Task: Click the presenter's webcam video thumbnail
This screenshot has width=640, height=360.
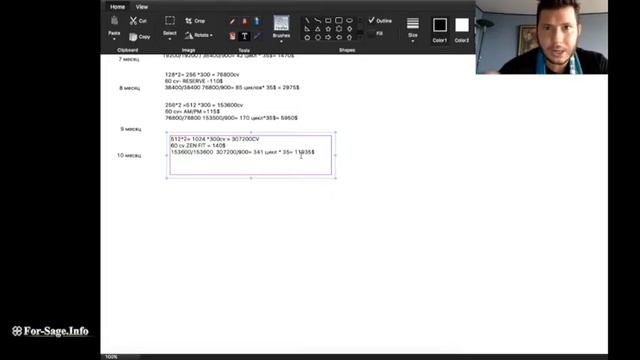Action: point(542,37)
